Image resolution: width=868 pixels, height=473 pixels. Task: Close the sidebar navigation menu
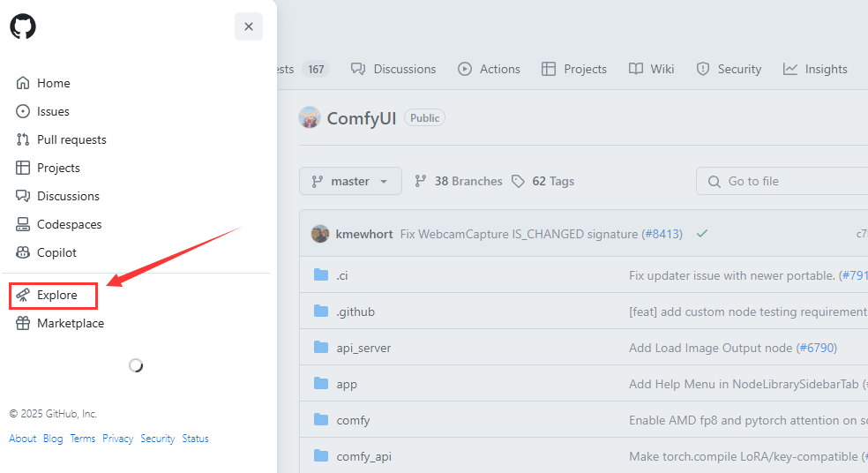pyautogui.click(x=249, y=26)
